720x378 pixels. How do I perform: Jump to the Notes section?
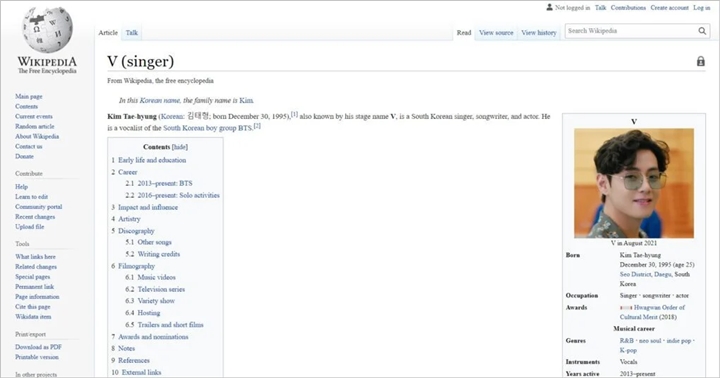pos(126,349)
